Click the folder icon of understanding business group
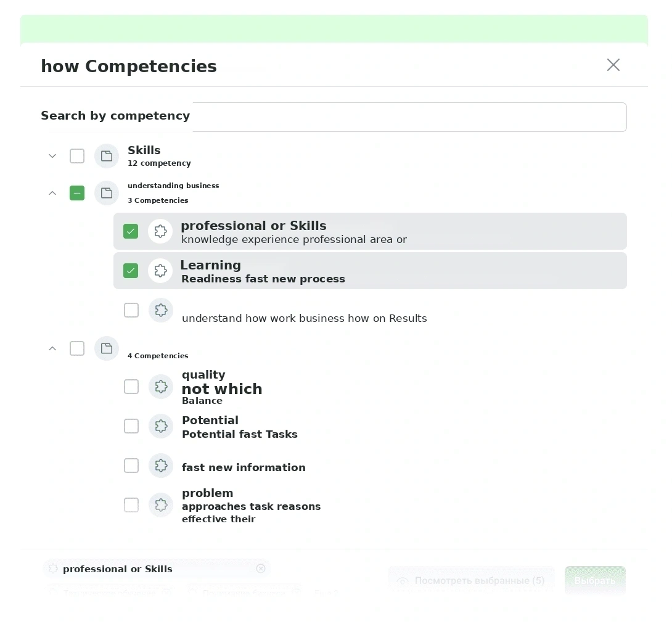 click(106, 193)
